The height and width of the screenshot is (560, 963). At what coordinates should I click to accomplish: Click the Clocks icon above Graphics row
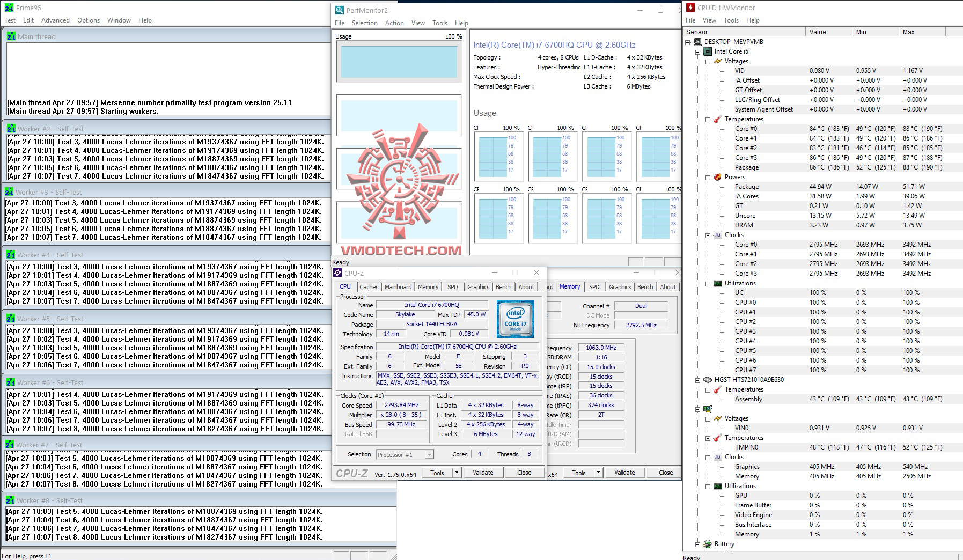point(718,457)
